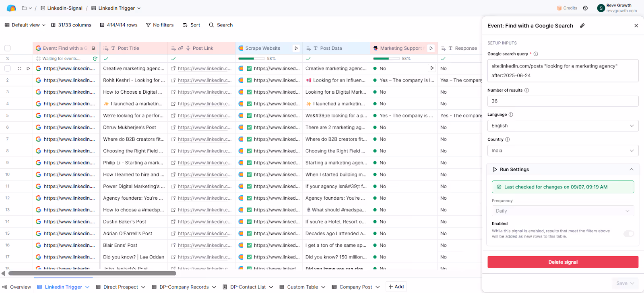Open the Frequency dropdown showing Daily
This screenshot has height=293, width=644.
(x=563, y=211)
